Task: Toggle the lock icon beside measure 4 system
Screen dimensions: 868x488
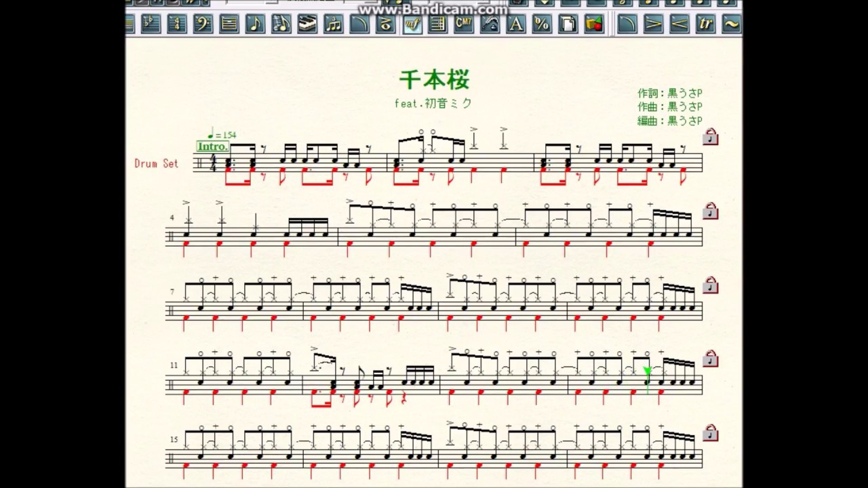Action: pos(710,210)
